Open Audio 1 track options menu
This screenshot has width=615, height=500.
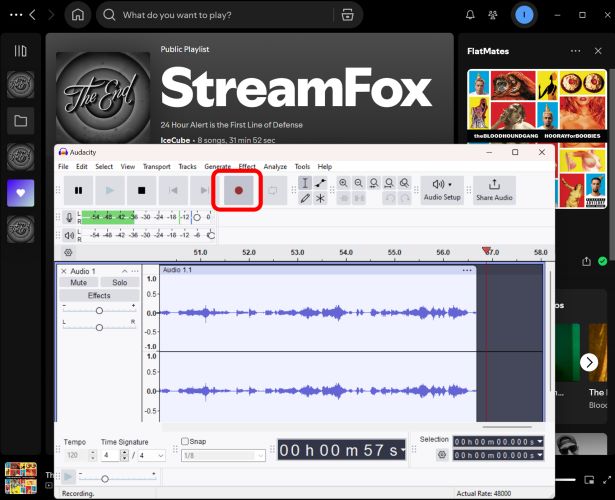pyautogui.click(x=135, y=271)
